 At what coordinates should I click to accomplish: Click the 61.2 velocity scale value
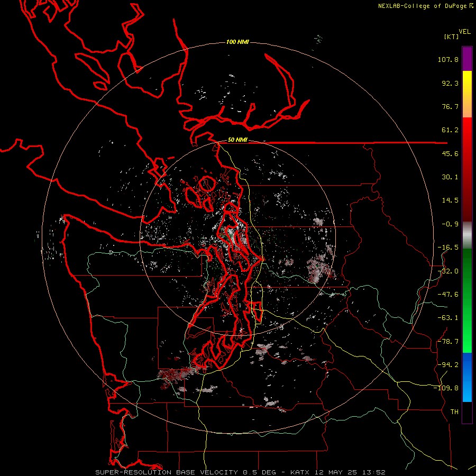click(x=450, y=130)
